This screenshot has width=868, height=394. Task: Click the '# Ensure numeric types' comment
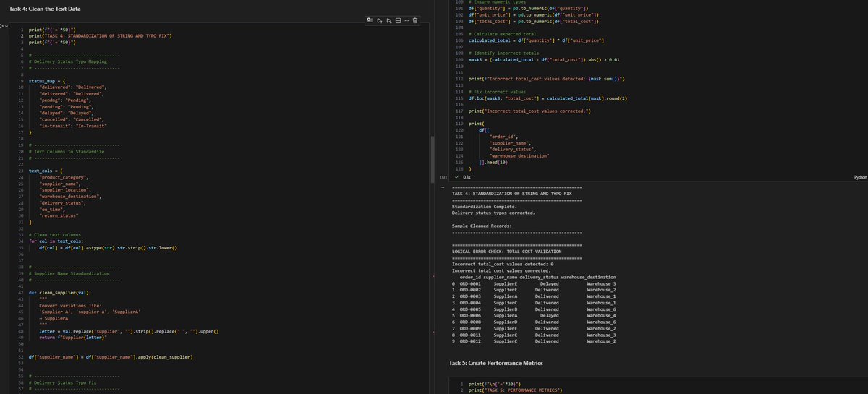point(497,2)
